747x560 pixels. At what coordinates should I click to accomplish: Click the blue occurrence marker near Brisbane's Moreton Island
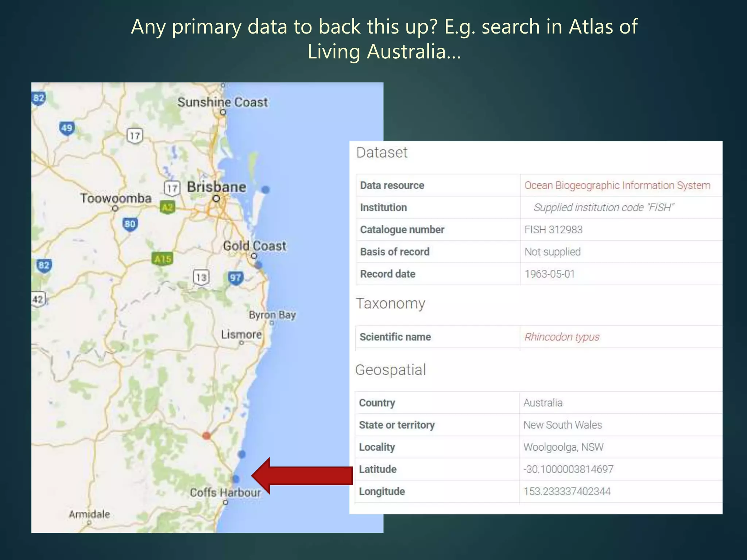266,190
